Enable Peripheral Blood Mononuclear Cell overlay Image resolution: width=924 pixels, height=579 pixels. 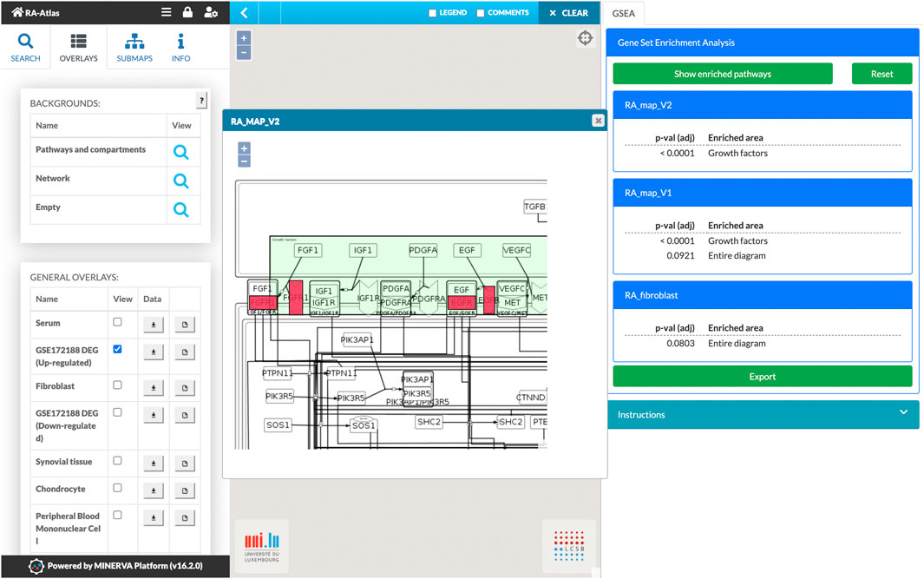point(117,515)
